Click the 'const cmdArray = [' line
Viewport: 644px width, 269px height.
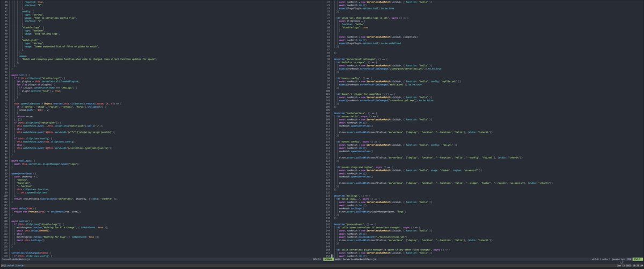click(x=25, y=176)
